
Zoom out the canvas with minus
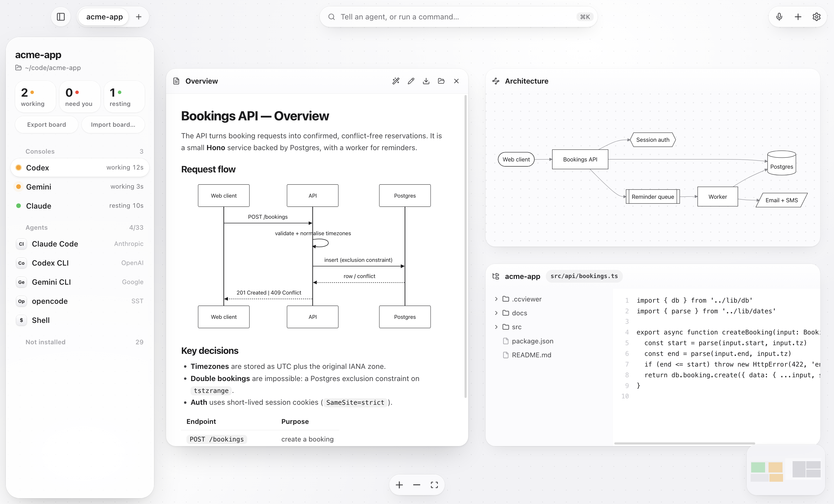(x=417, y=485)
